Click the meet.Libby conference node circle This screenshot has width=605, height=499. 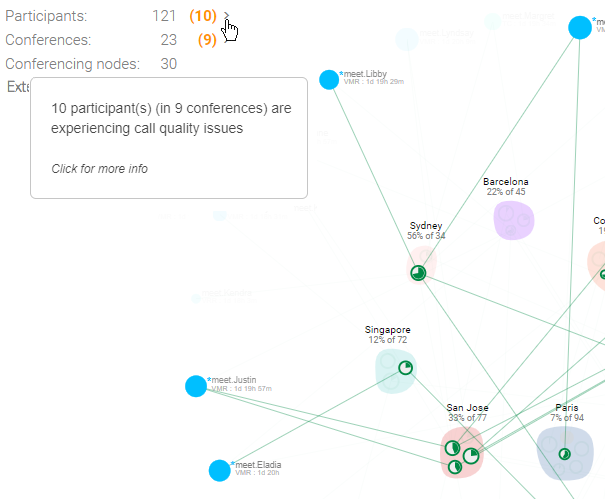(x=329, y=80)
